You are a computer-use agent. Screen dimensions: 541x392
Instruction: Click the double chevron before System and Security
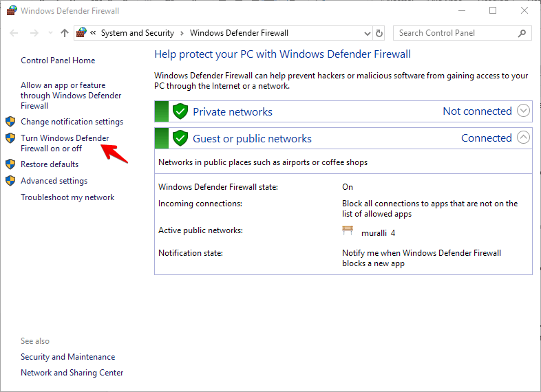point(93,33)
